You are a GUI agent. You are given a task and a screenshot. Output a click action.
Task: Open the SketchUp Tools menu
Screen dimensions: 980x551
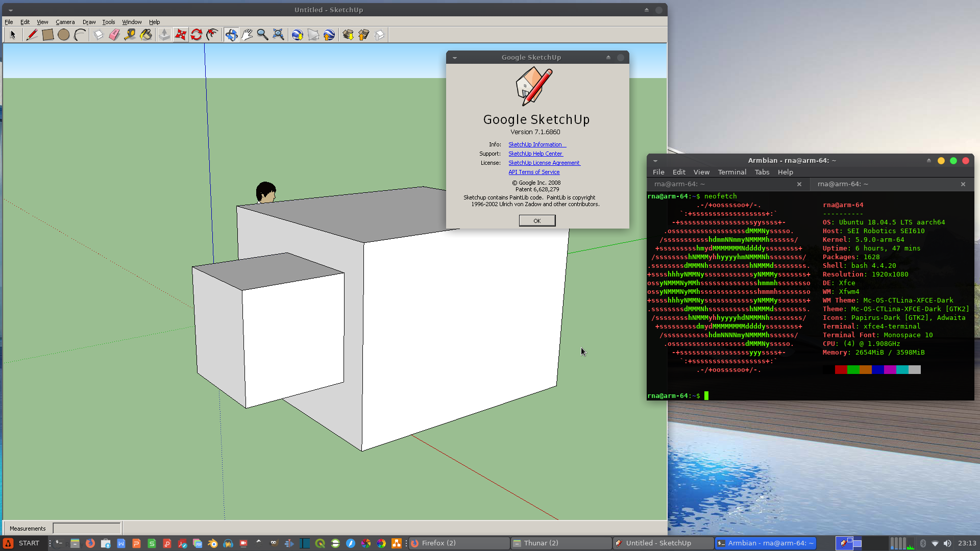pyautogui.click(x=108, y=22)
